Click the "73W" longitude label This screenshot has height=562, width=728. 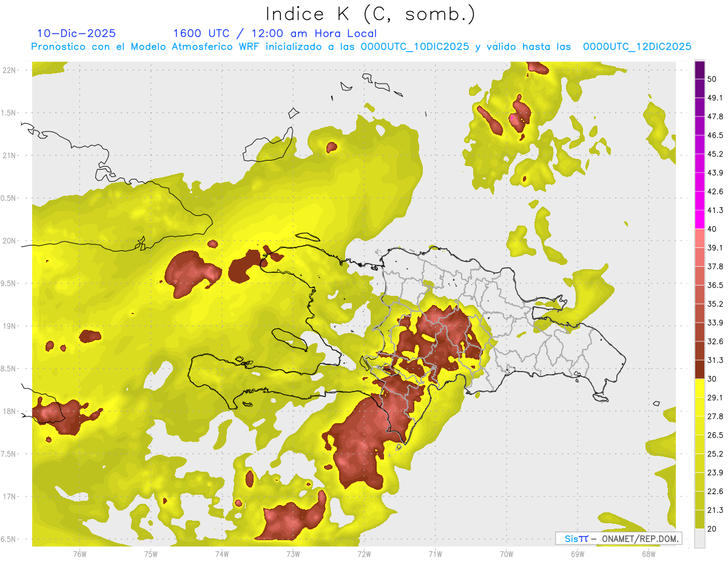tap(292, 554)
